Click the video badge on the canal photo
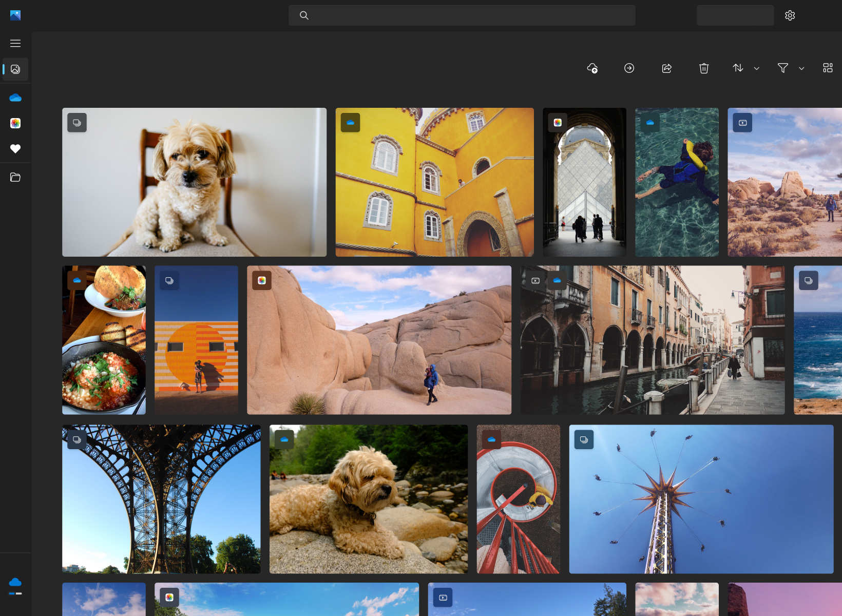The image size is (842, 616). tap(535, 280)
